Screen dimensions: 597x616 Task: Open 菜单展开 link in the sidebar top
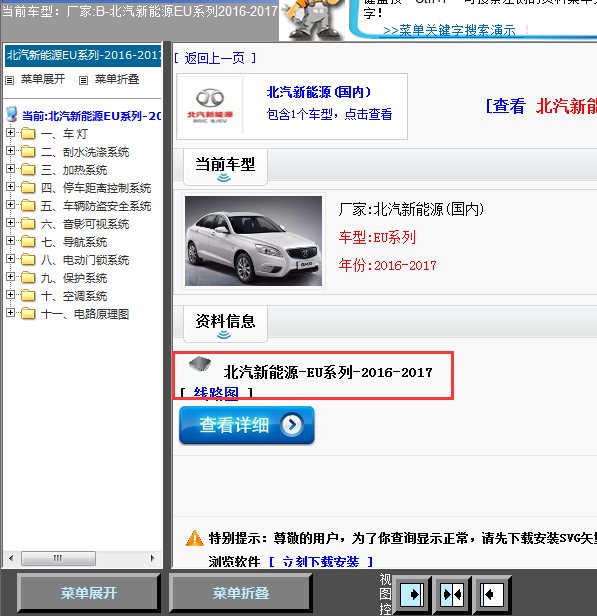point(43,79)
